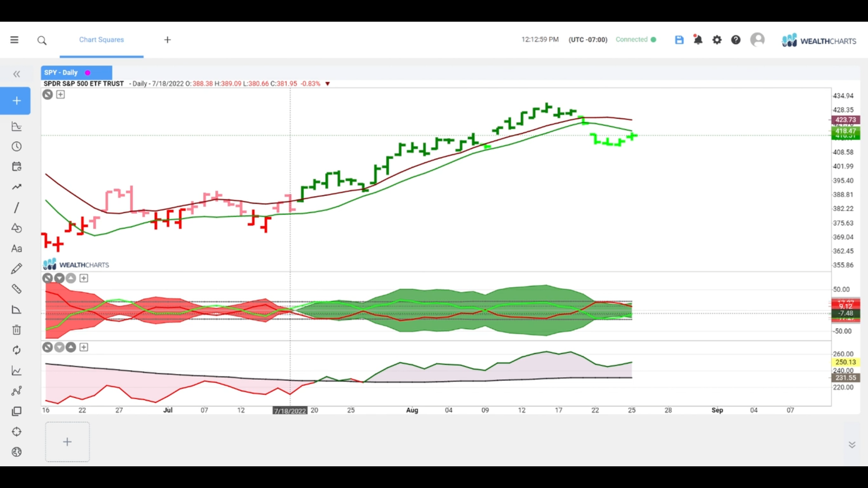
Task: Open the globe icon in sidebar
Action: tap(17, 452)
